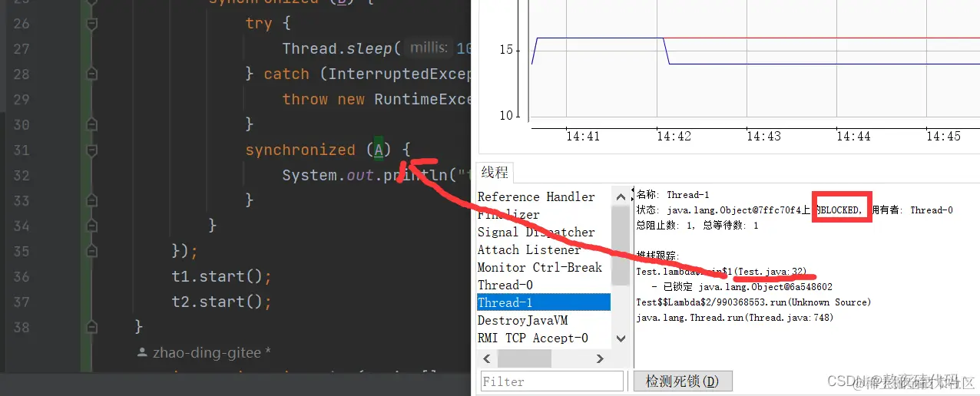The height and width of the screenshot is (396, 980).
Task: Click the thread list horizontal scroll left arrow
Action: pyautogui.click(x=485, y=358)
